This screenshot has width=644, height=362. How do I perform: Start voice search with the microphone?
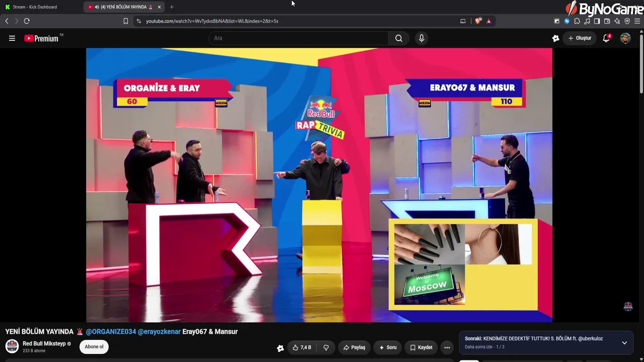click(422, 38)
